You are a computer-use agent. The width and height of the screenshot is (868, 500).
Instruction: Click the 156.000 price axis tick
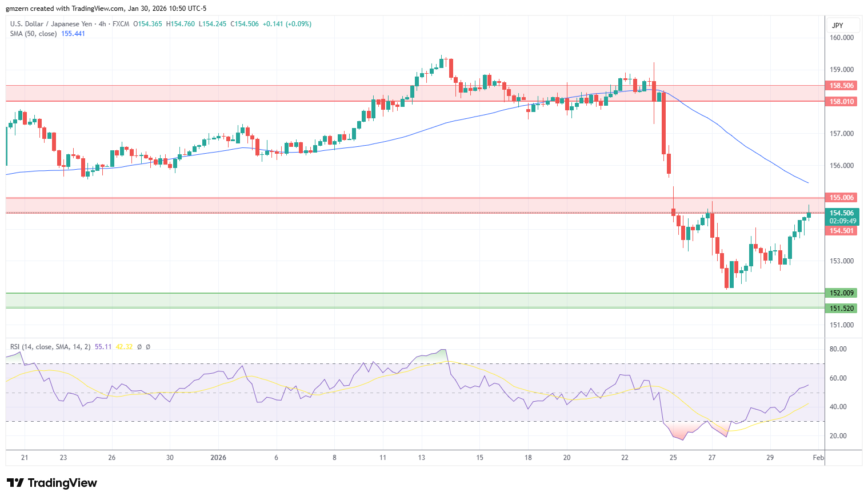tap(842, 166)
